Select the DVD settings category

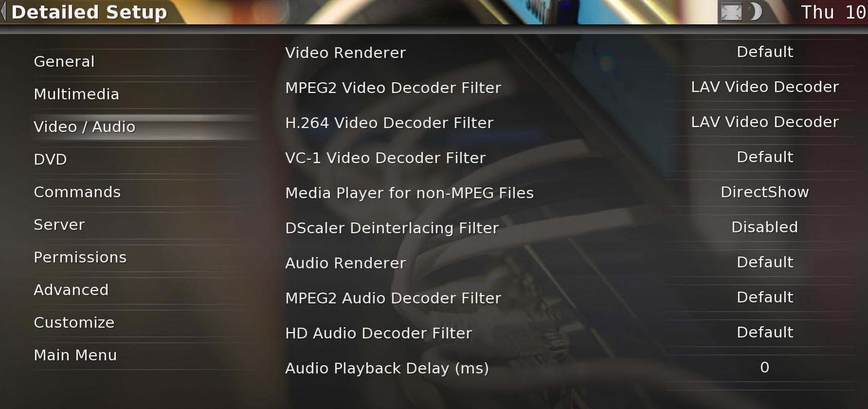click(144, 160)
